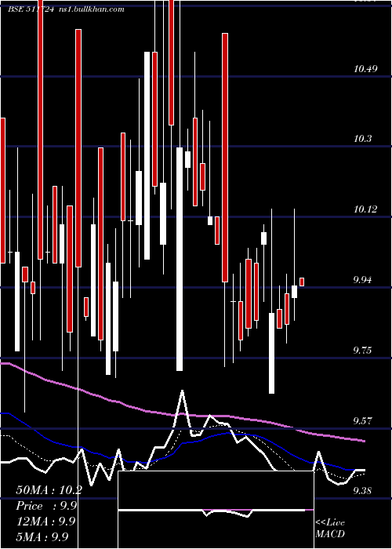
Task: Click the 9.57 price axis label
Action: (x=364, y=421)
